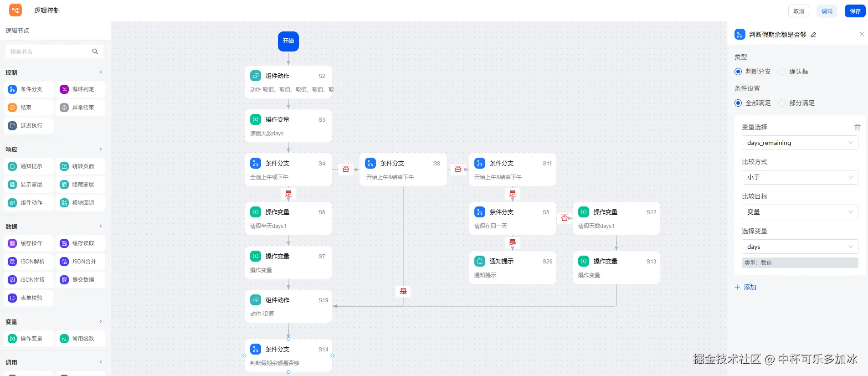Select the S19 组件动作 canvas node
Image resolution: width=868 pixels, height=376 pixels.
pyautogui.click(x=288, y=306)
